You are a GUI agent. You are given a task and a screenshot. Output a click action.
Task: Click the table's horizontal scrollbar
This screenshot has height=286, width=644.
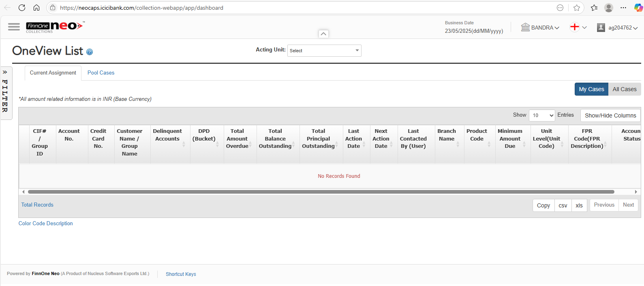[x=321, y=192]
